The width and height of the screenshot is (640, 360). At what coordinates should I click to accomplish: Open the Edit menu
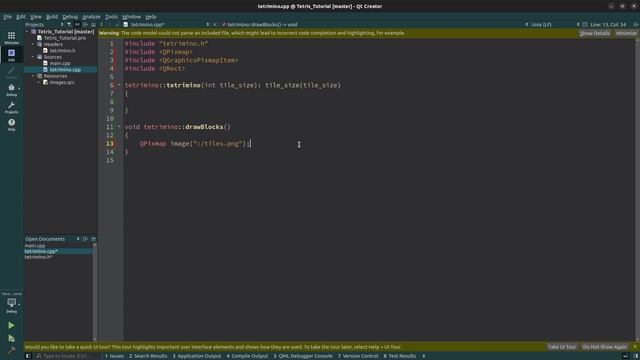click(21, 17)
